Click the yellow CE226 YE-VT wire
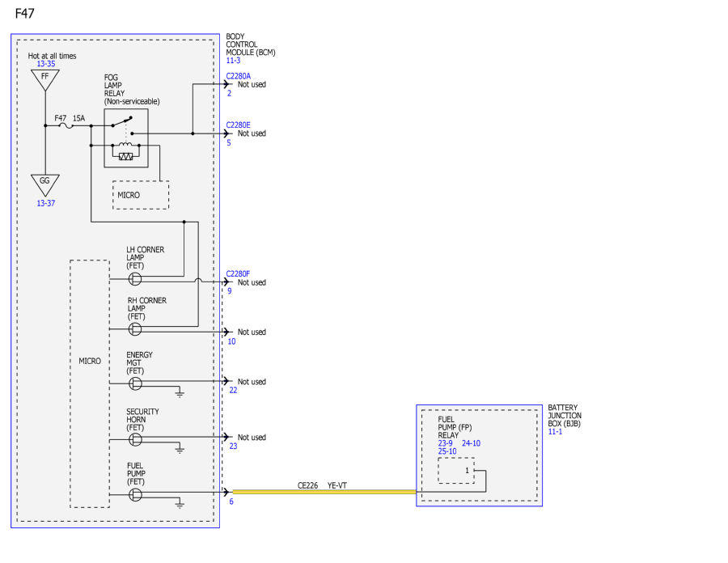The height and width of the screenshot is (563, 728). pyautogui.click(x=324, y=492)
